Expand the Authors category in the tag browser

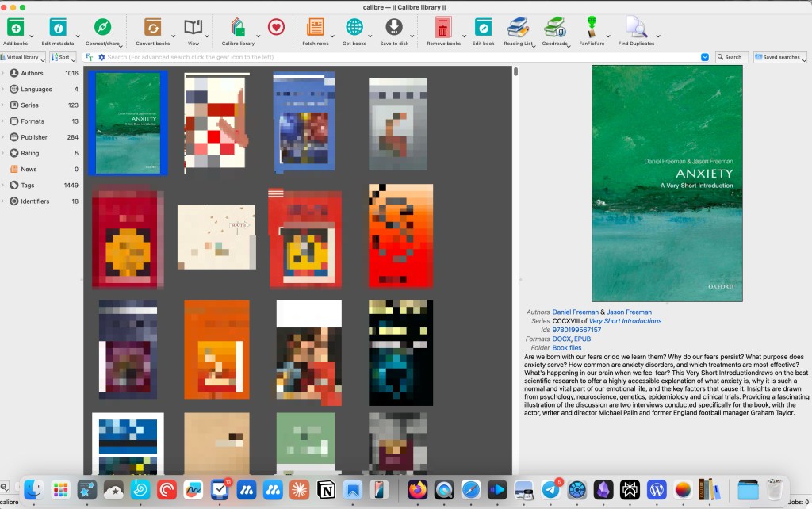(3, 73)
